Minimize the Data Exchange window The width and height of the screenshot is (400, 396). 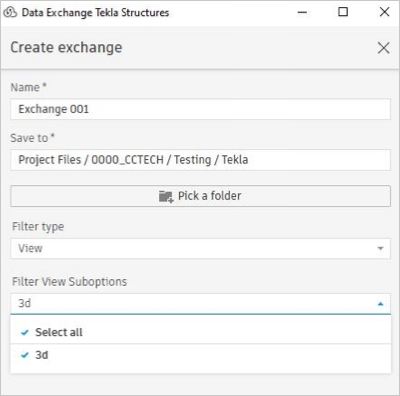(302, 12)
